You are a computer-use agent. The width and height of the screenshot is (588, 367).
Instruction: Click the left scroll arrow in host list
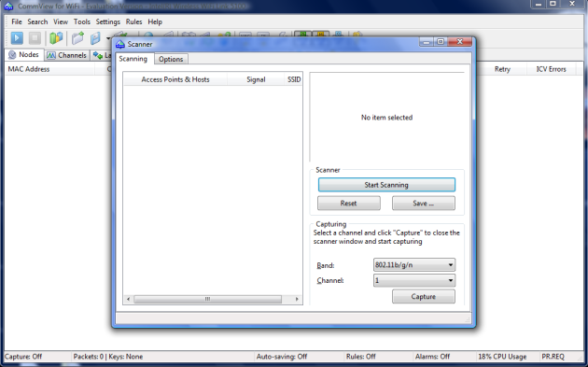128,299
